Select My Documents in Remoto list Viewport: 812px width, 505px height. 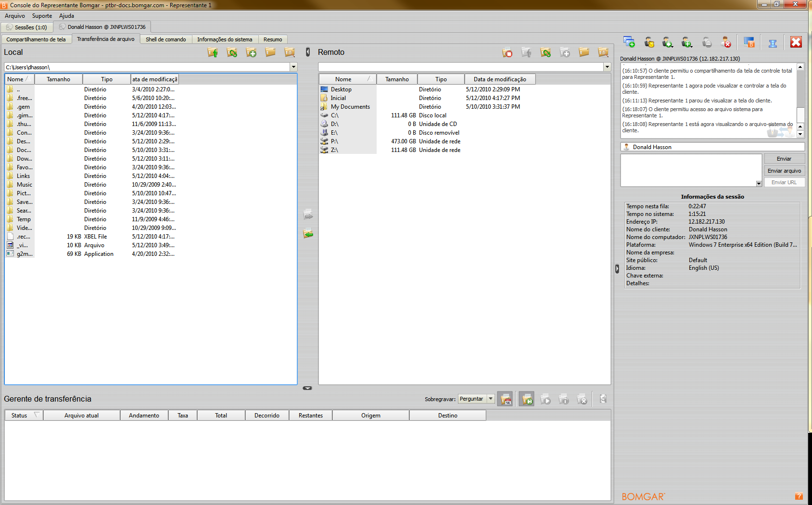coord(350,107)
